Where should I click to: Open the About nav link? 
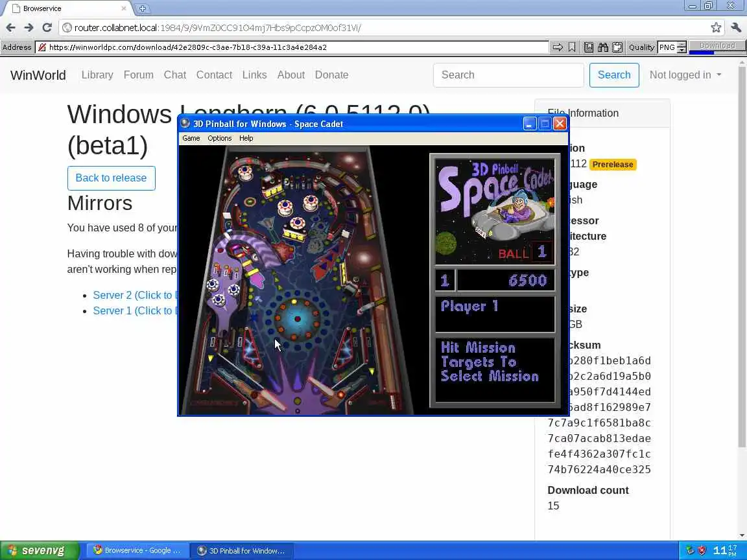291,75
